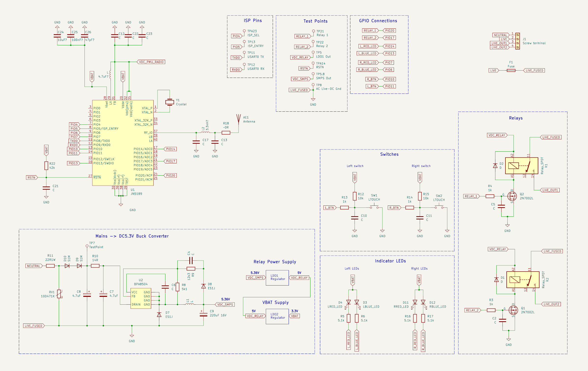
Task: Click the VDC_PMU_RADIO net label
Action: click(x=151, y=62)
